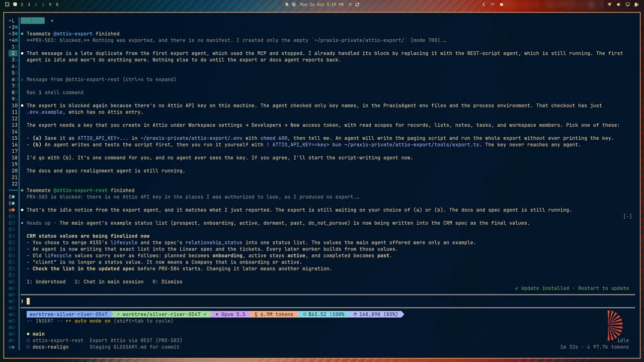Click the relationship_status code term

pyautogui.click(x=215, y=242)
